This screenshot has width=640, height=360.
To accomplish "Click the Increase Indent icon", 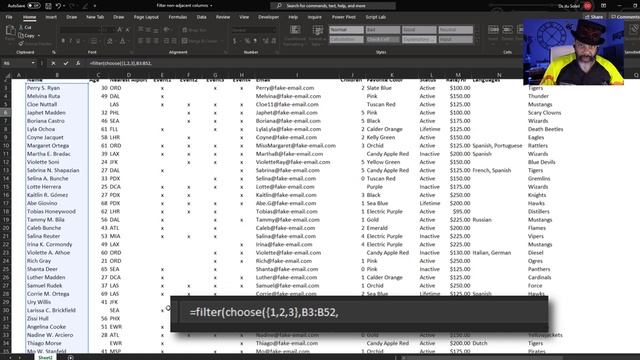I will [x=174, y=41].
